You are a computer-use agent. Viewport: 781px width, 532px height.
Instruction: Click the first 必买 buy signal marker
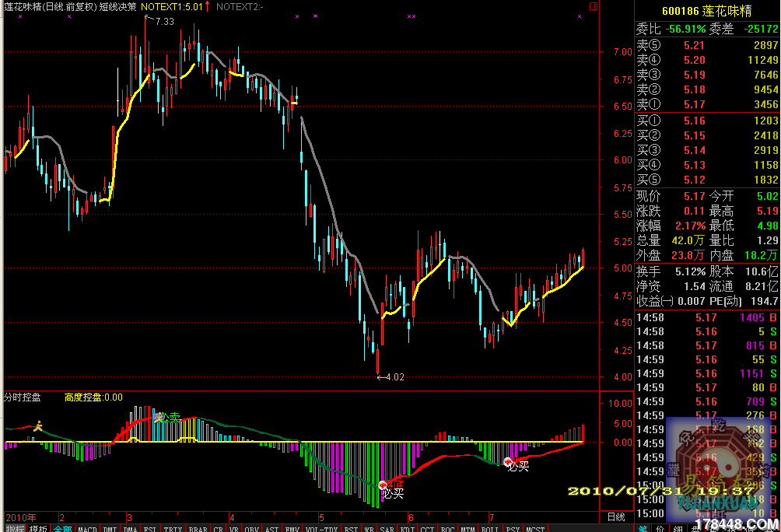[x=392, y=492]
